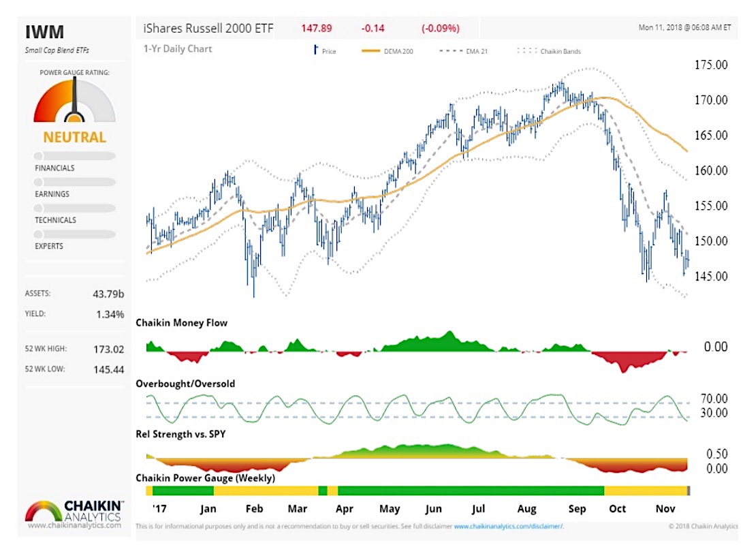Image resolution: width=743 pixels, height=560 pixels.
Task: Click the '1-Yr Daily Chart' heading
Action: click(x=178, y=49)
